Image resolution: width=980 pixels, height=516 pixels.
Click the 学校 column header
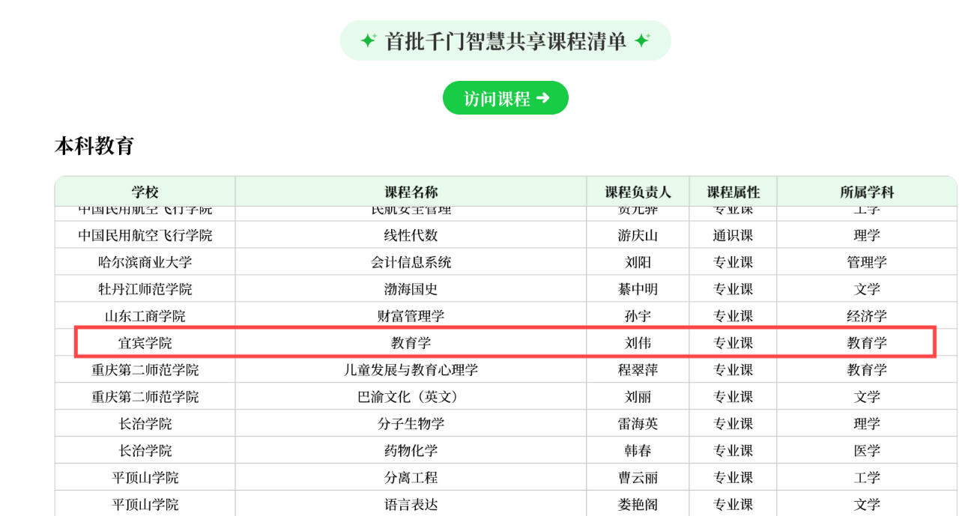(x=145, y=192)
